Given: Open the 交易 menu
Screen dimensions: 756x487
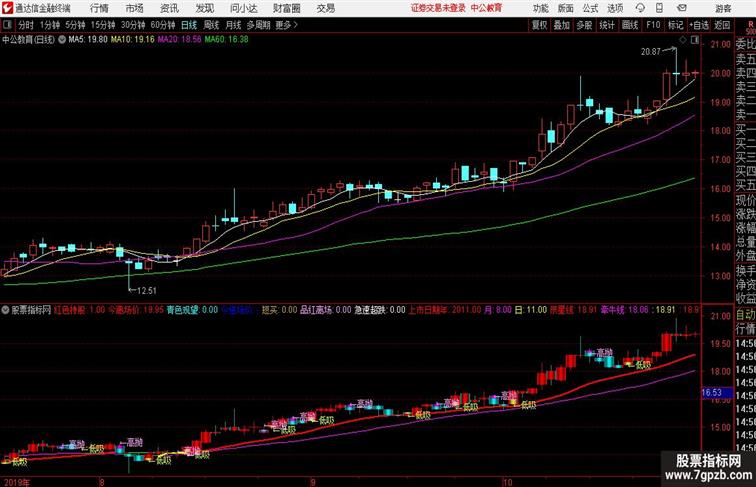Looking at the screenshot, I should click(325, 8).
